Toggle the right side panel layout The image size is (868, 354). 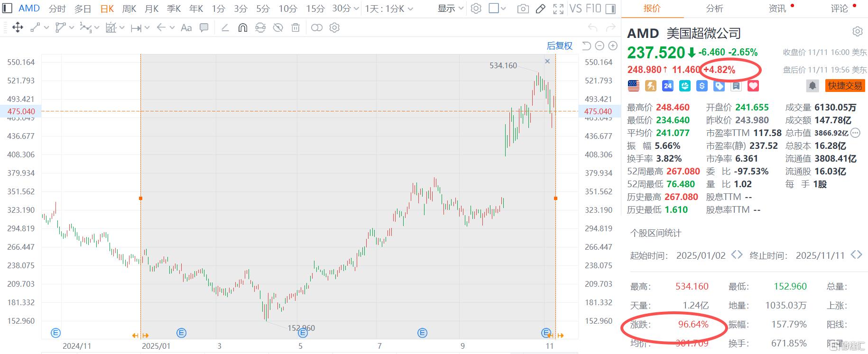pyautogui.click(x=611, y=9)
